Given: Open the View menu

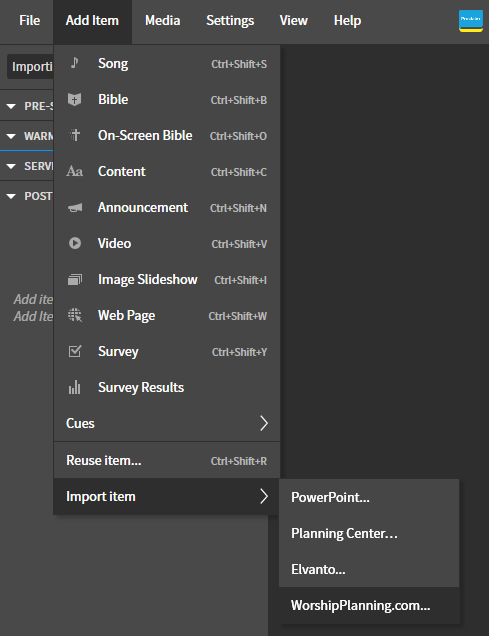Looking at the screenshot, I should pos(294,21).
